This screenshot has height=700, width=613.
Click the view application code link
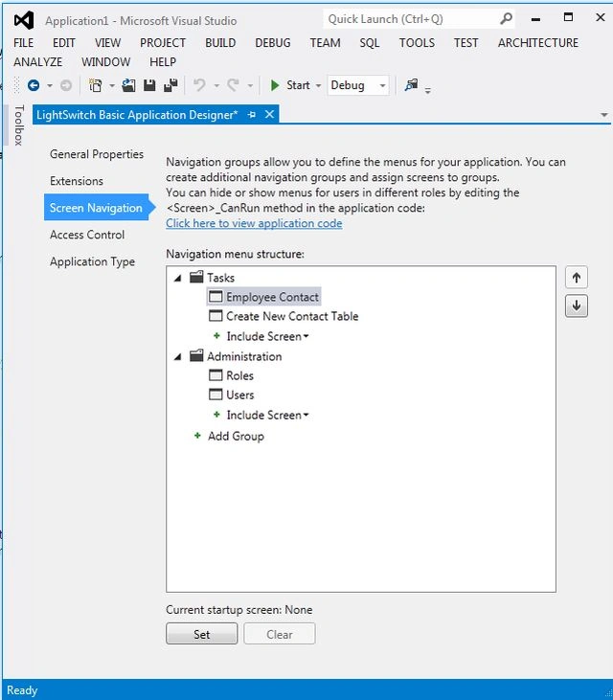pos(254,223)
